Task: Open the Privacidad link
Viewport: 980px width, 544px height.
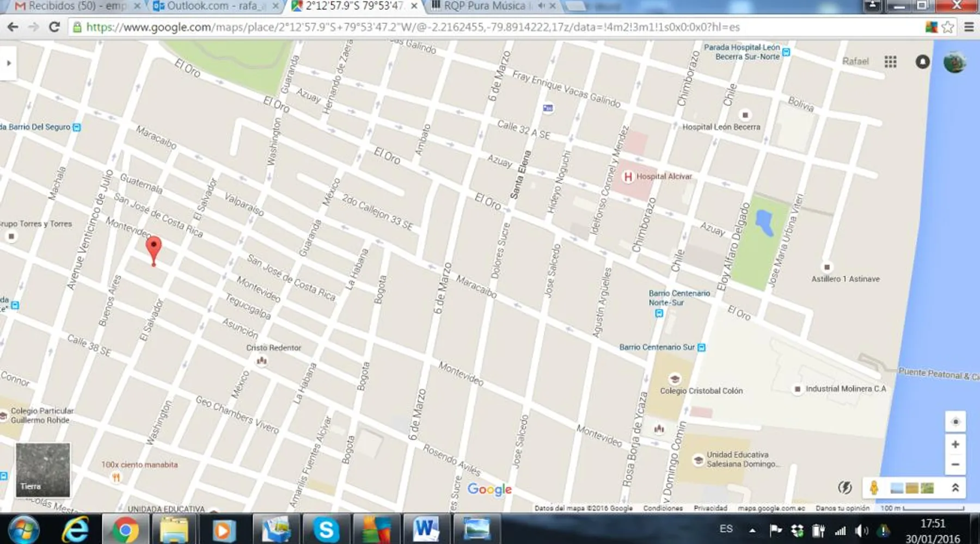Action: (710, 508)
